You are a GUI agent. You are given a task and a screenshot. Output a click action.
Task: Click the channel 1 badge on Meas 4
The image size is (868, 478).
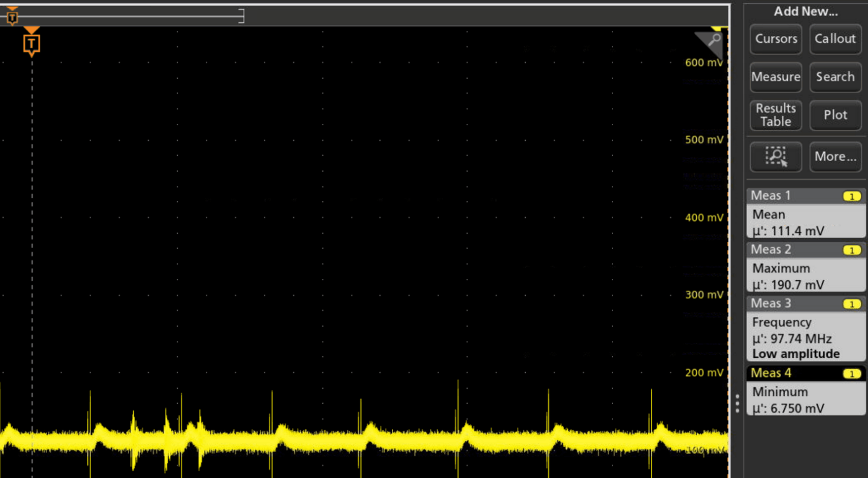[852, 374]
